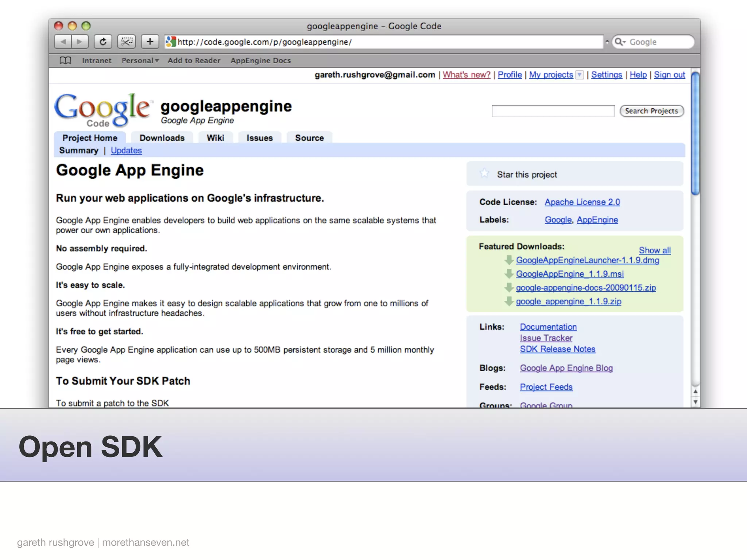747x560 pixels.
Task: Click the green zoom window button
Action: coord(86,26)
